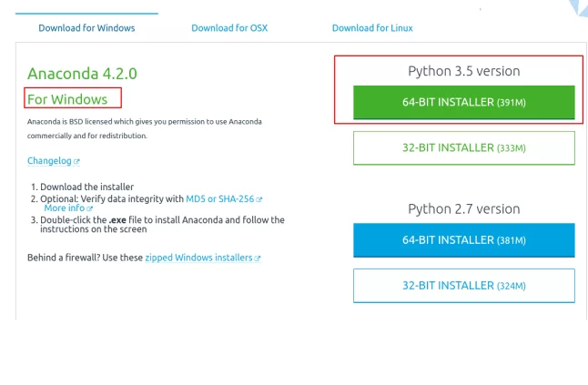Click step 3 Double-click the .exe text
This screenshot has width=588, height=385.
tap(162, 224)
